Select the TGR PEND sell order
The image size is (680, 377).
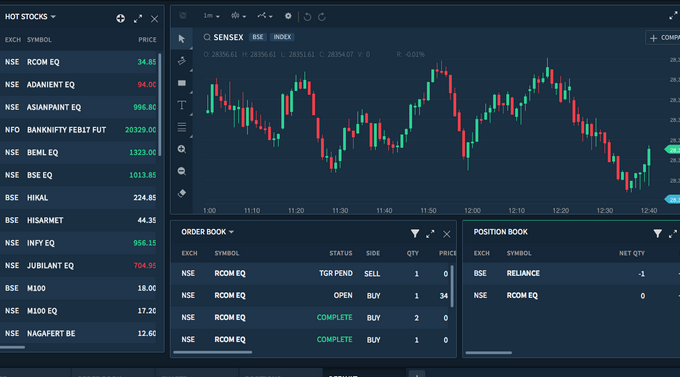311,273
